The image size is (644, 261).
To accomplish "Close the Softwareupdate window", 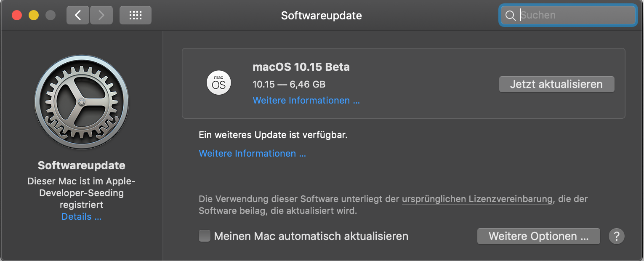I will [17, 16].
